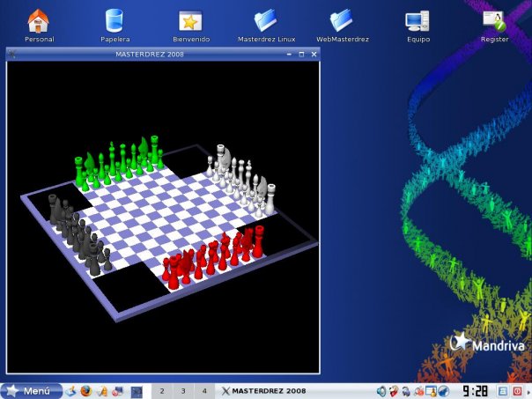
Task: Click the blue lock screen button
Action: point(502,391)
